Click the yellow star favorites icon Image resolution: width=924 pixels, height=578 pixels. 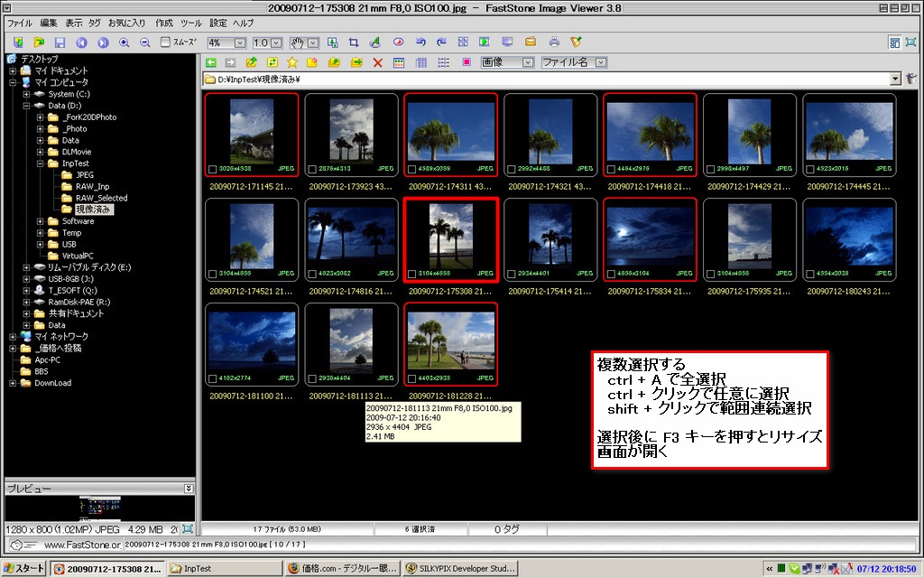[291, 62]
